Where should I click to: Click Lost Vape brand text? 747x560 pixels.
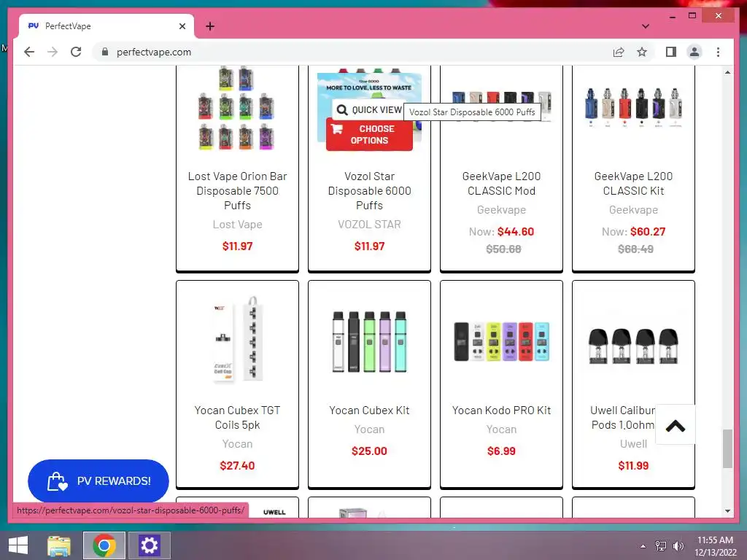tap(237, 225)
